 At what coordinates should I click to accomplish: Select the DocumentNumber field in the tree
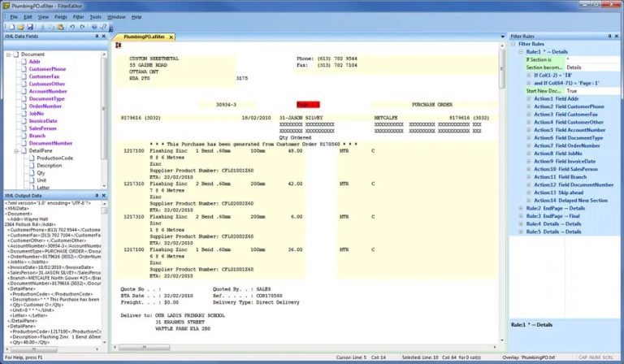[x=50, y=143]
